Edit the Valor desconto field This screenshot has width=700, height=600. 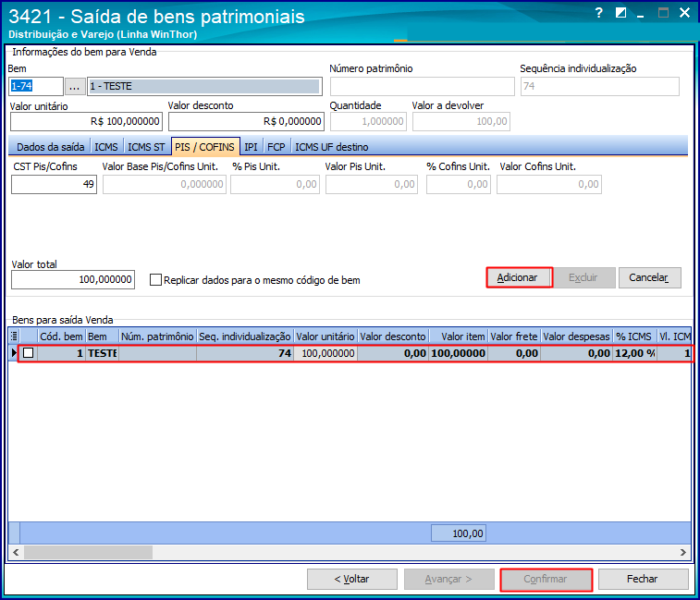246,121
